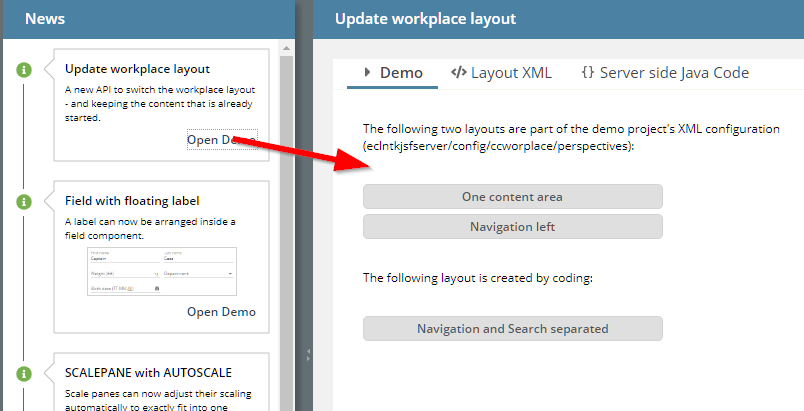The image size is (804, 411).
Task: Click info icon beside SCALEPANE with AUTOSCALE
Action: pos(24,373)
